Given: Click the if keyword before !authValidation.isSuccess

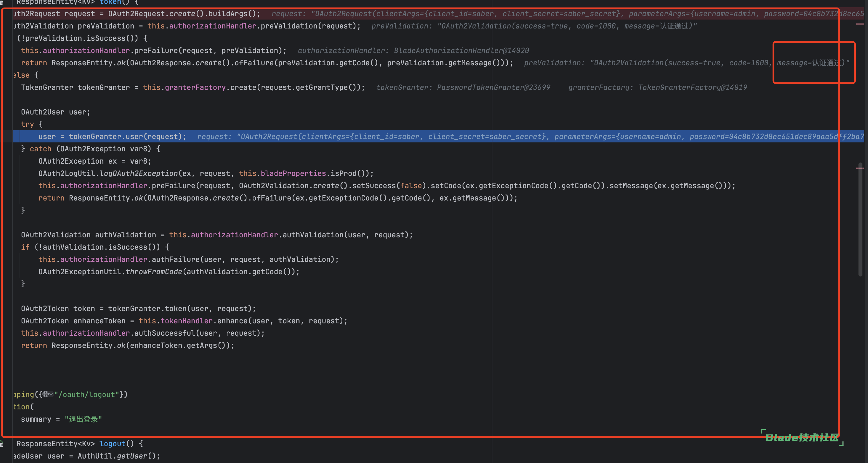Looking at the screenshot, I should pos(25,247).
